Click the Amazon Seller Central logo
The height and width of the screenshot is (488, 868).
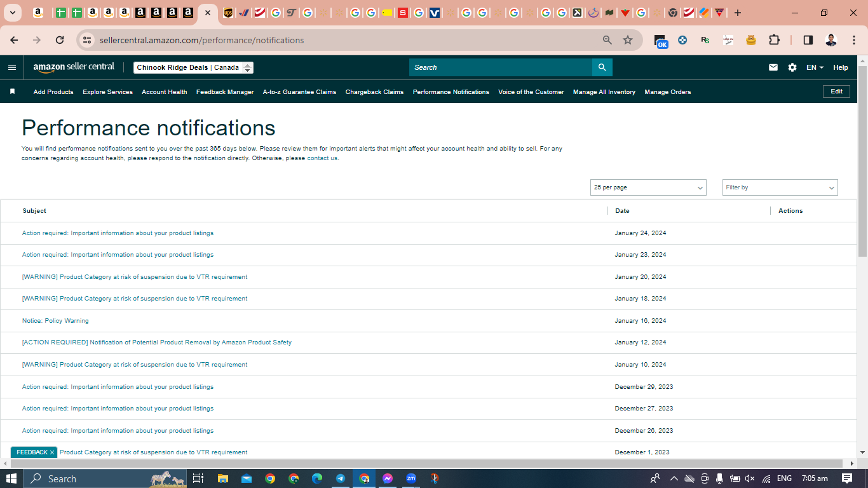click(74, 67)
